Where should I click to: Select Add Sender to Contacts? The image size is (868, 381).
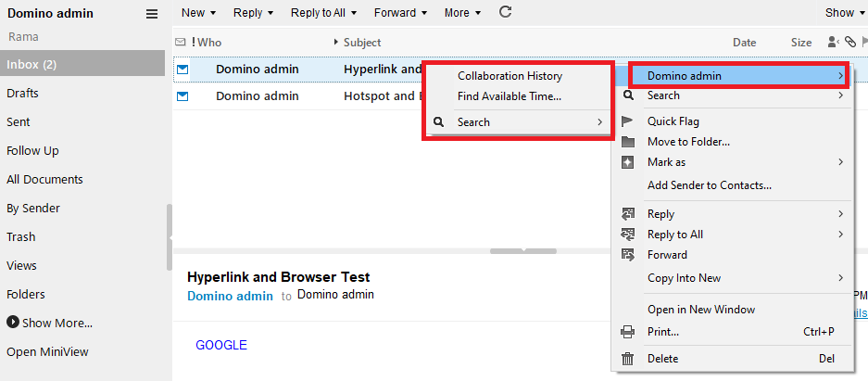pos(709,185)
